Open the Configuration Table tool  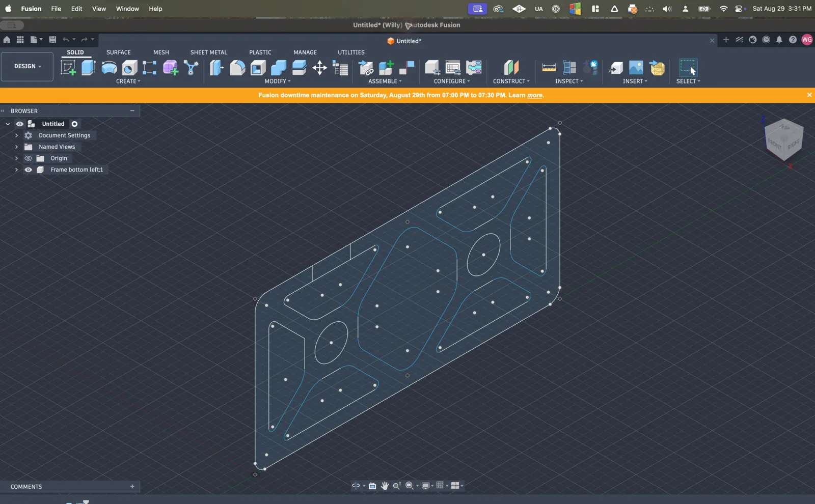click(x=453, y=67)
